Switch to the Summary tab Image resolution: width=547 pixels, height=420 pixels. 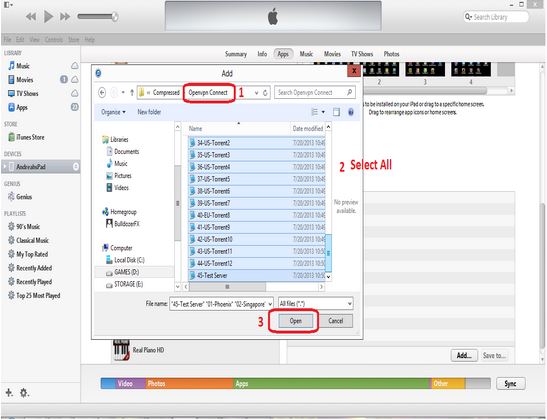(x=236, y=54)
